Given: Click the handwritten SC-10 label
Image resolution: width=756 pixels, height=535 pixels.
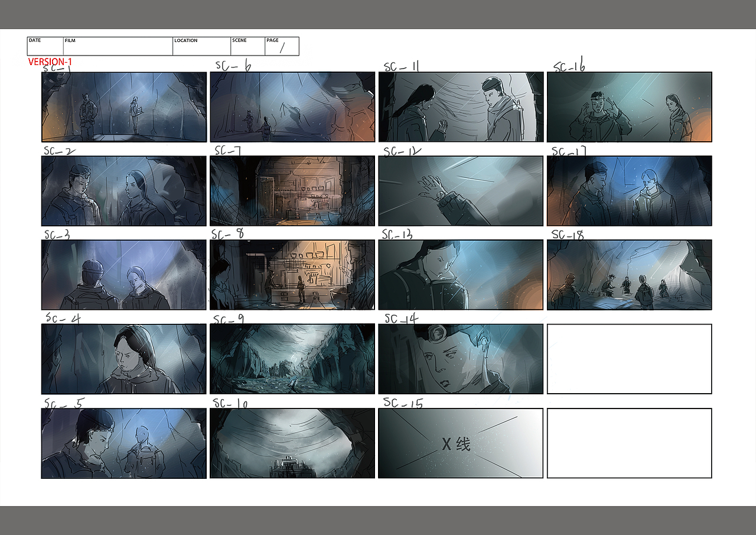Looking at the screenshot, I should tap(230, 404).
